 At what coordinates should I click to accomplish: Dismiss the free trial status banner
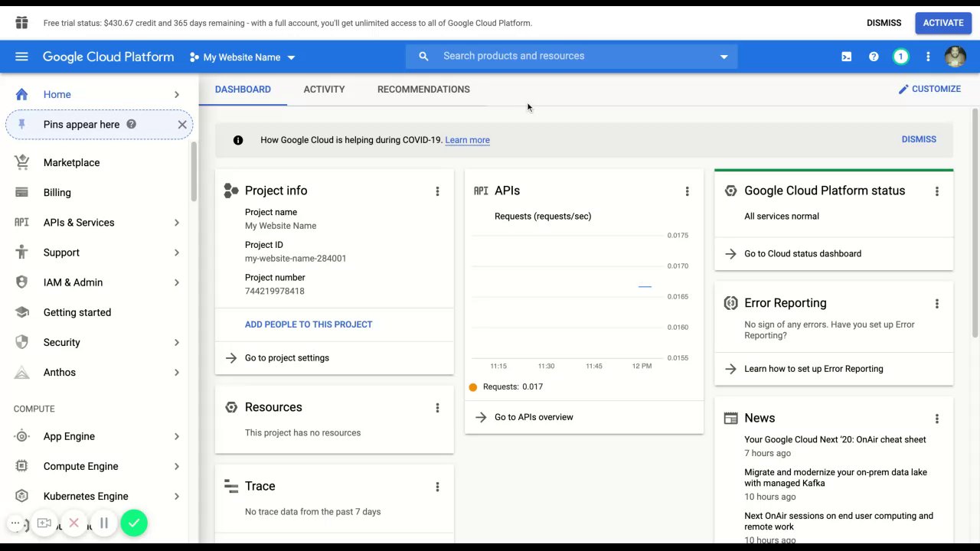tap(884, 23)
